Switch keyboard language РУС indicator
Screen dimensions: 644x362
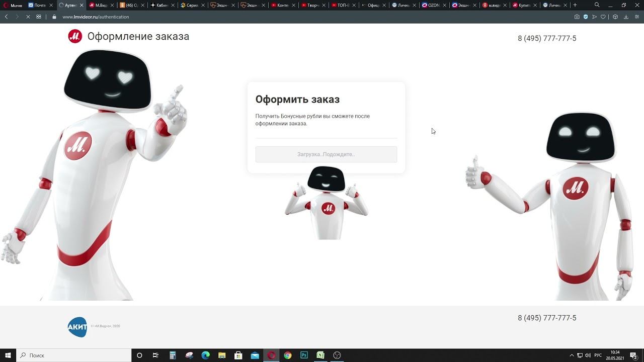coord(598,355)
